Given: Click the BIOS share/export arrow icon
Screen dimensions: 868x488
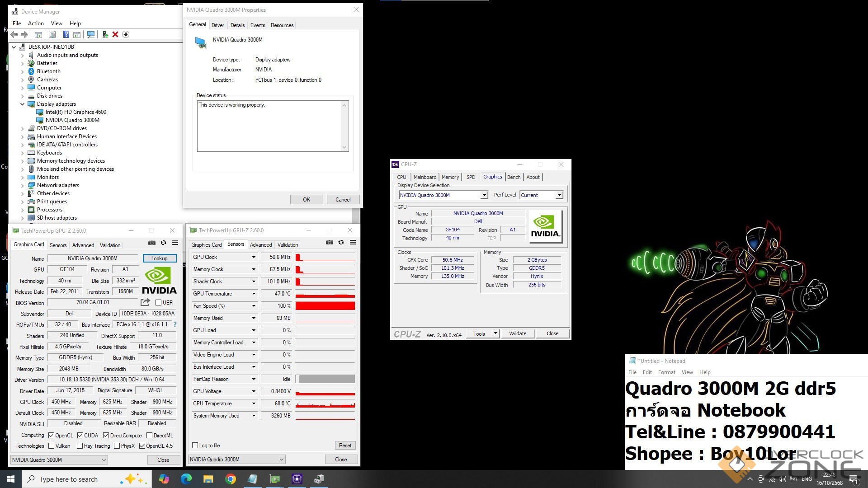Looking at the screenshot, I should point(145,302).
